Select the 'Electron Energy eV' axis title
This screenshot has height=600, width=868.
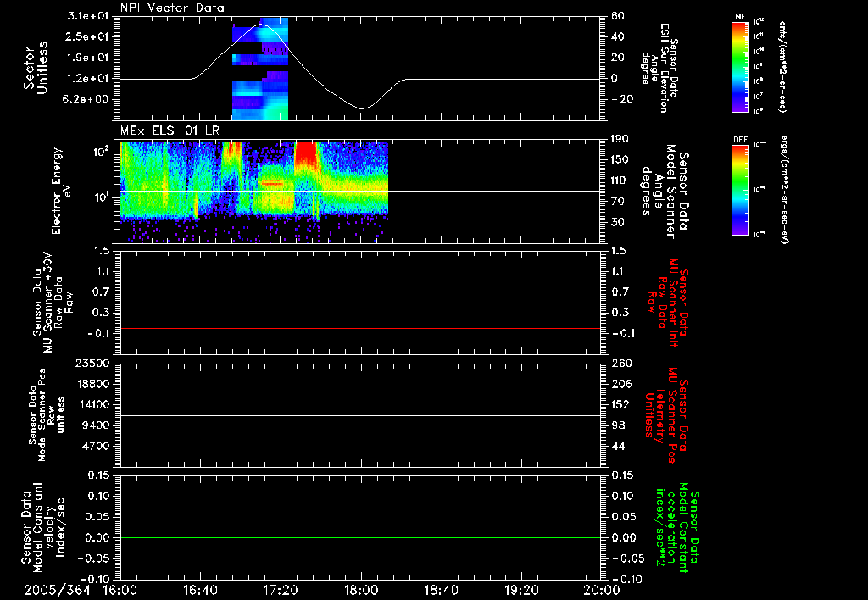(61, 191)
